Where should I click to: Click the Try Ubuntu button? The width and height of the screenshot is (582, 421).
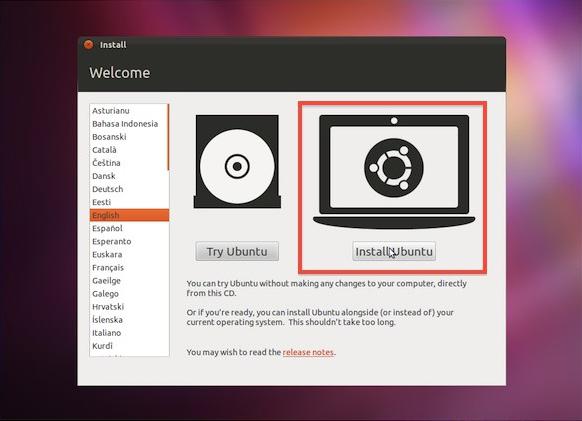click(237, 251)
